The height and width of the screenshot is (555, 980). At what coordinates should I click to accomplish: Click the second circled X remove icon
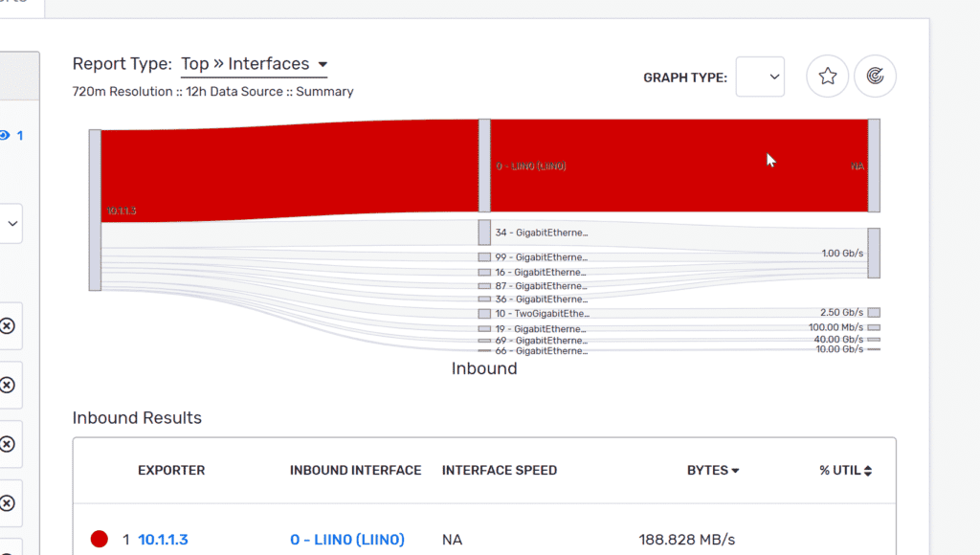(7, 385)
